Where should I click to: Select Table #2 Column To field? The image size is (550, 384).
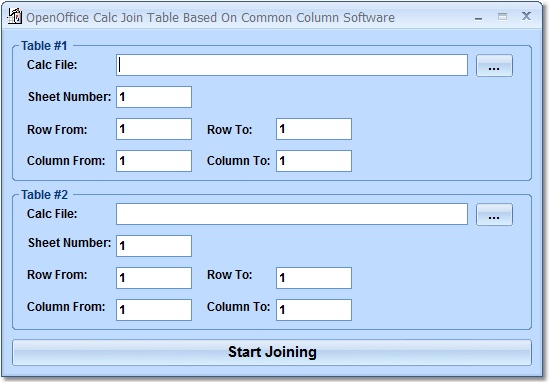[314, 310]
